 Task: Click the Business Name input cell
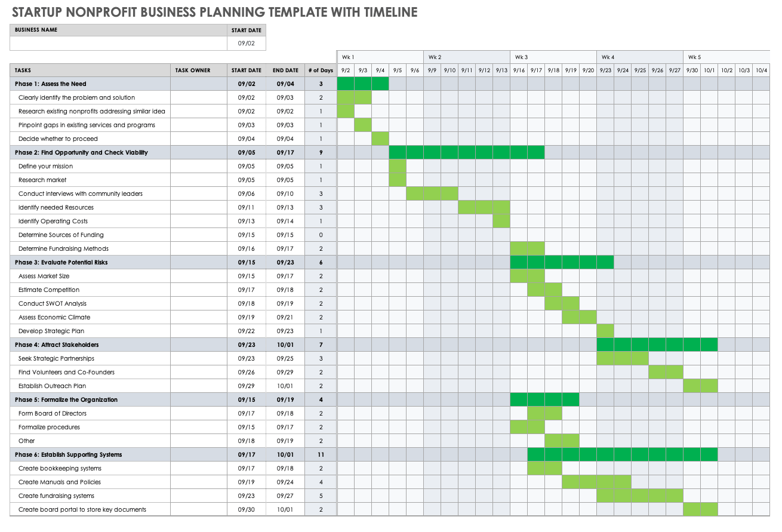coord(119,44)
